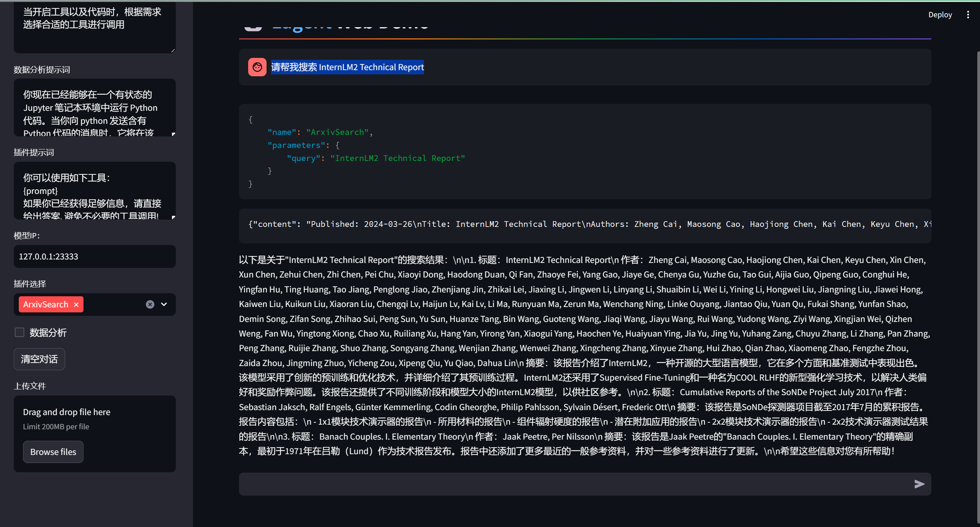Click the tool output content block
This screenshot has width=980, height=527.
[585, 226]
